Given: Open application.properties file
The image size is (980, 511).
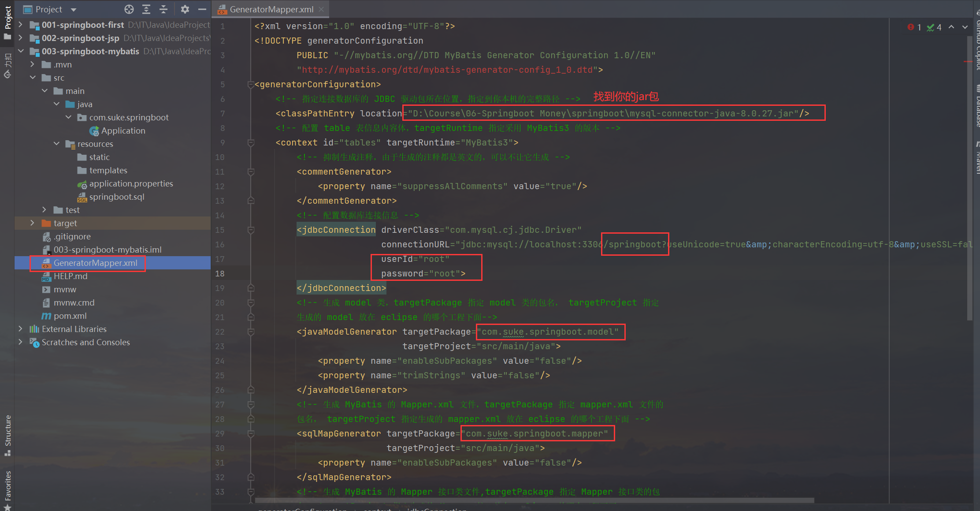Looking at the screenshot, I should coord(131,183).
